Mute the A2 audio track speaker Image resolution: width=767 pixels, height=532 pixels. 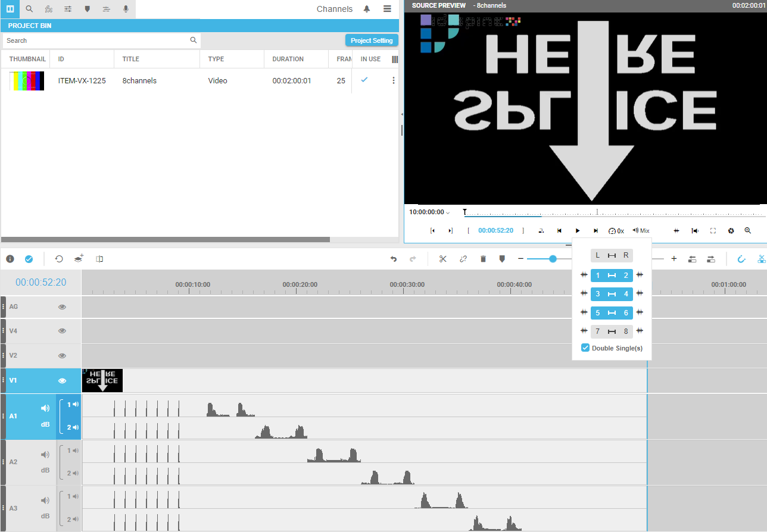[x=45, y=455]
